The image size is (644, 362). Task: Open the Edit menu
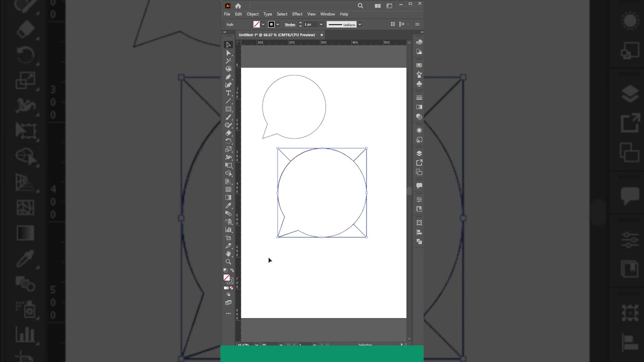pos(238,14)
